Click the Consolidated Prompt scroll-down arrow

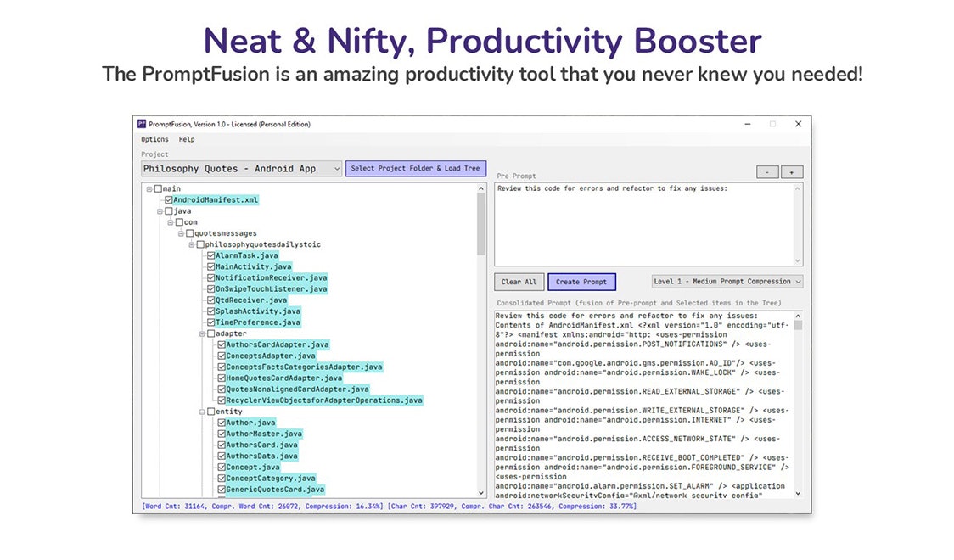798,493
